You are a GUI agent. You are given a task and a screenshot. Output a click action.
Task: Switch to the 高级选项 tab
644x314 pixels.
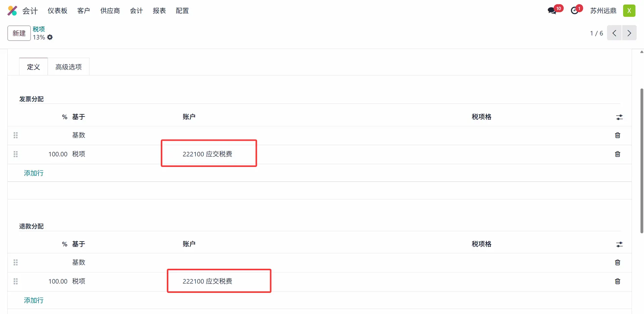coord(68,67)
